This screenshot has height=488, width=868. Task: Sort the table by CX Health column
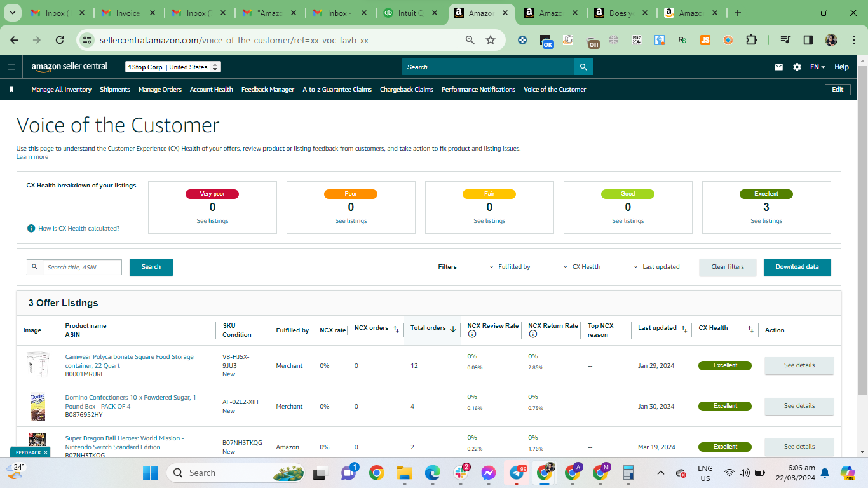[750, 329]
